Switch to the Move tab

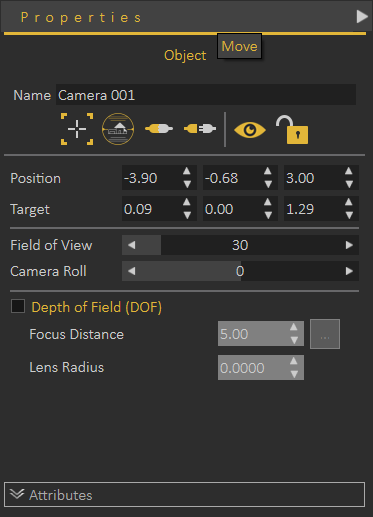[x=239, y=46]
